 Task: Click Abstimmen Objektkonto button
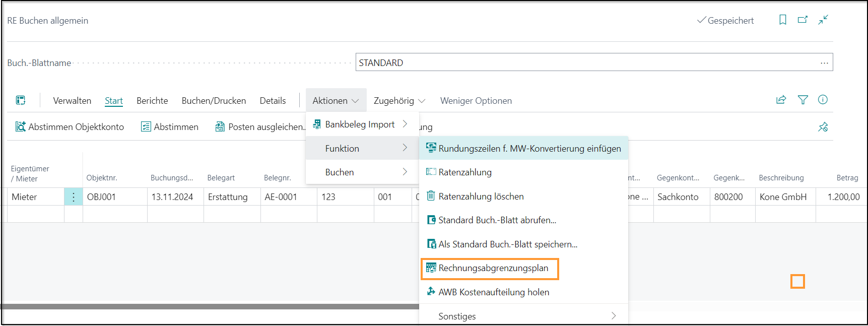coord(70,127)
